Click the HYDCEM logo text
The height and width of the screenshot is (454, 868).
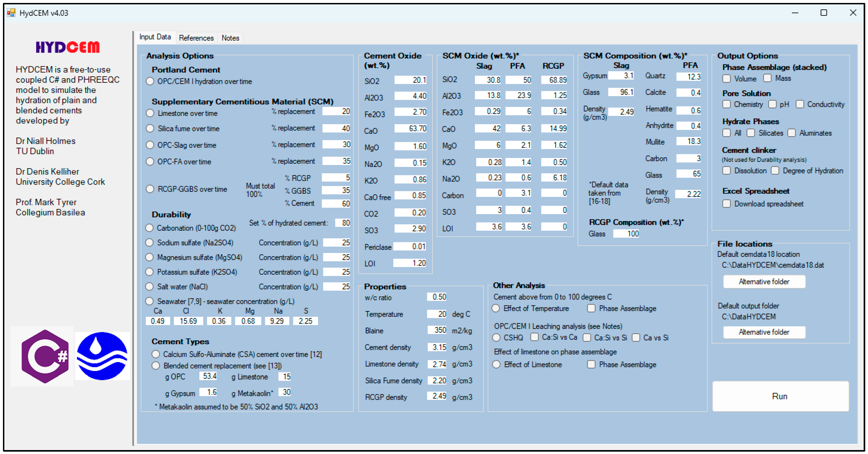pyautogui.click(x=68, y=47)
